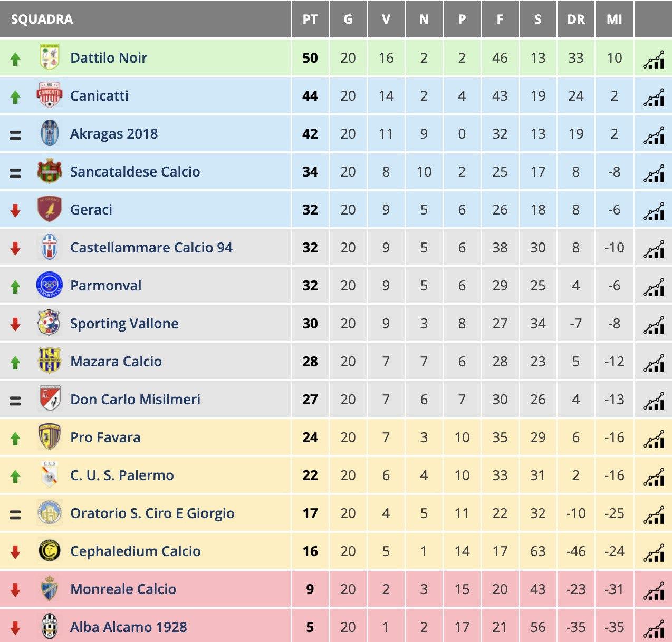Open the Don Carlo Misilmeri team link
Viewport: 672px width, 642px height.
(x=136, y=400)
